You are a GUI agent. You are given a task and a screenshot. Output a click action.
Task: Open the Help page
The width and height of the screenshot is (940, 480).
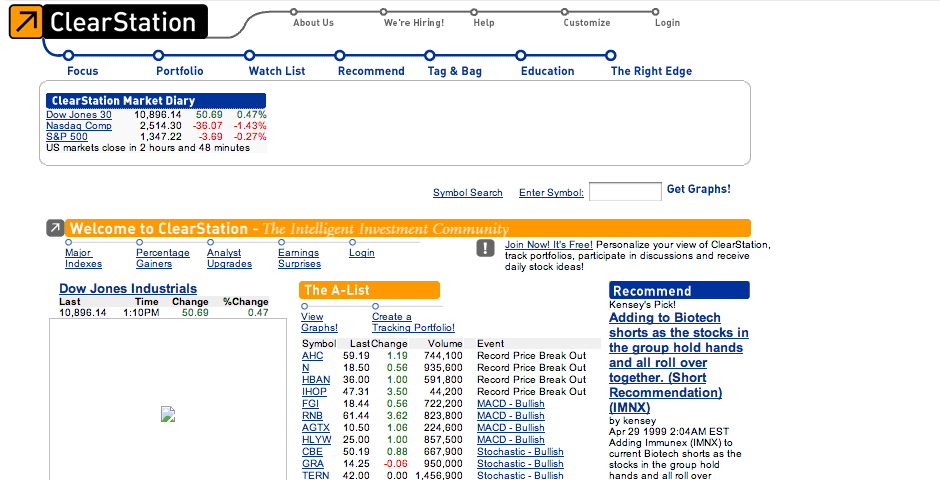484,23
